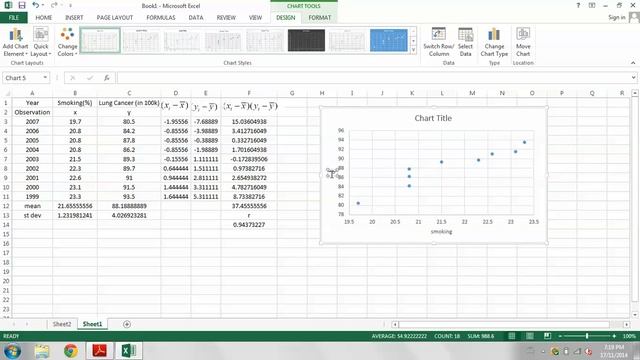
Task: Select cell containing 37.45555556
Action: coord(249,206)
